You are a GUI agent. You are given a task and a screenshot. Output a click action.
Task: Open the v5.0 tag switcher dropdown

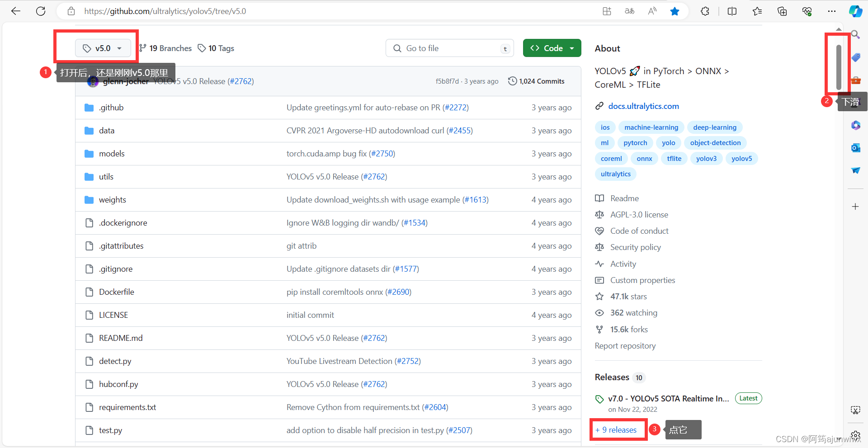103,48
